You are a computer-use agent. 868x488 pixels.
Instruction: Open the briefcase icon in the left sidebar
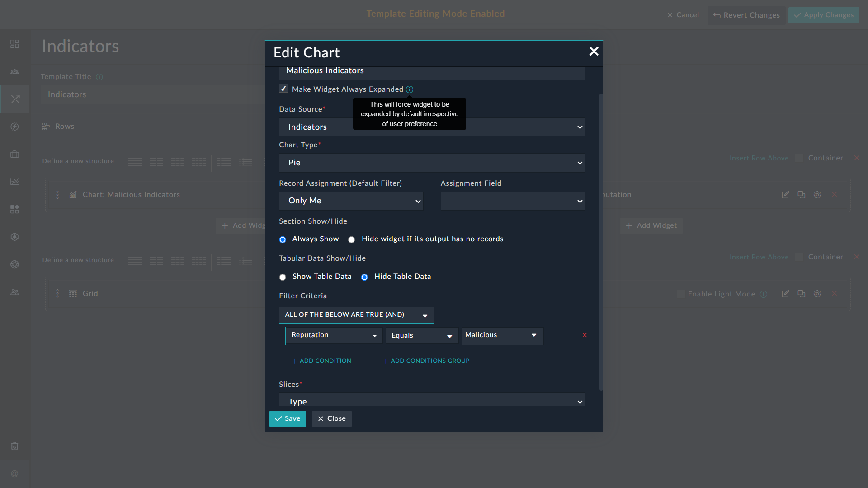[14, 154]
